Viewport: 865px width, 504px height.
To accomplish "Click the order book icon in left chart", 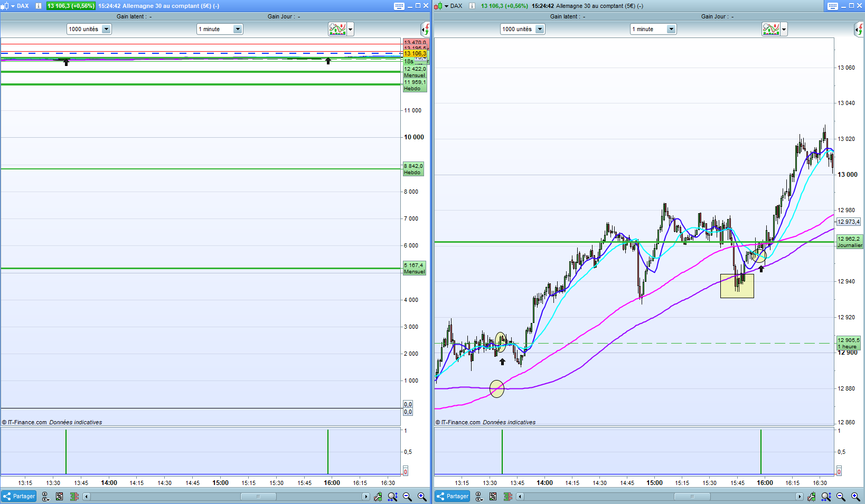I will [x=74, y=497].
